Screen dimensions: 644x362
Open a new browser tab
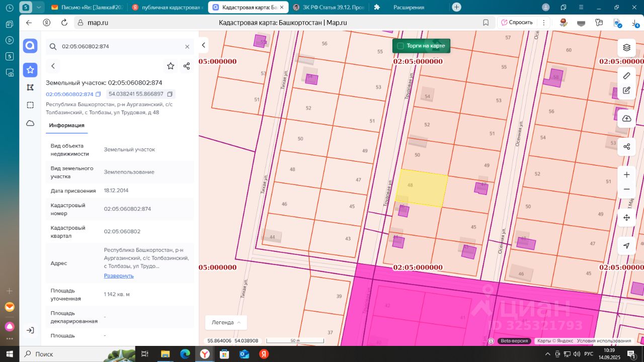click(456, 7)
